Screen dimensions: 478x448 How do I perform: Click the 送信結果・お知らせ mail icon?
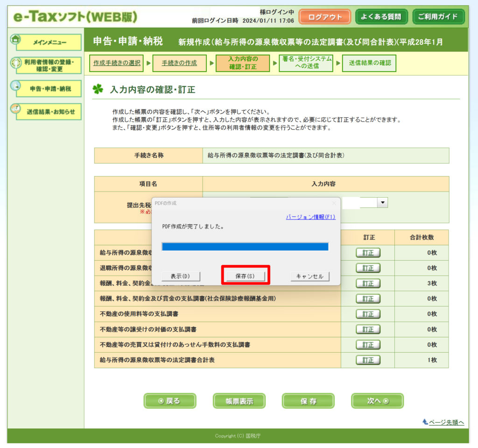pos(15,109)
